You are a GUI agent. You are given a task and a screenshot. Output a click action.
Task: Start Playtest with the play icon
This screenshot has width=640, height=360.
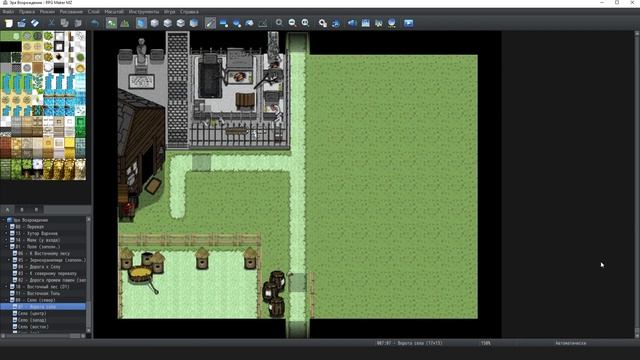pos(409,23)
